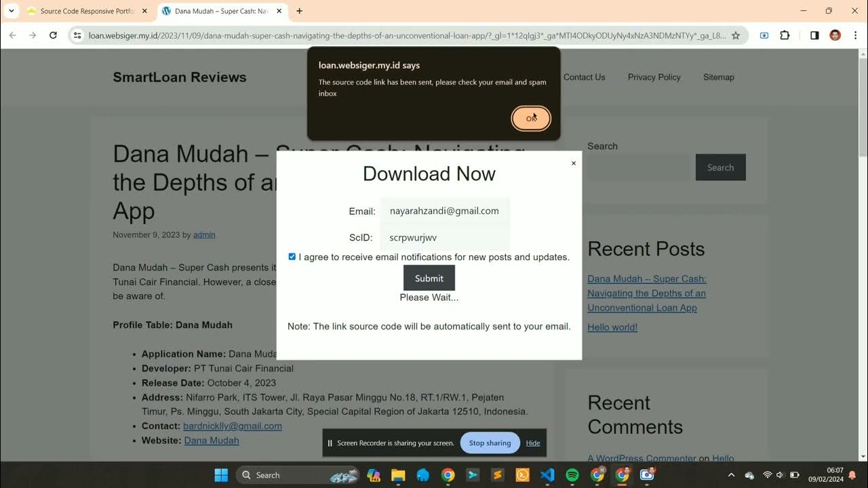Image resolution: width=868 pixels, height=488 pixels.
Task: Open the camera recorder app in taskbar
Action: 647,475
